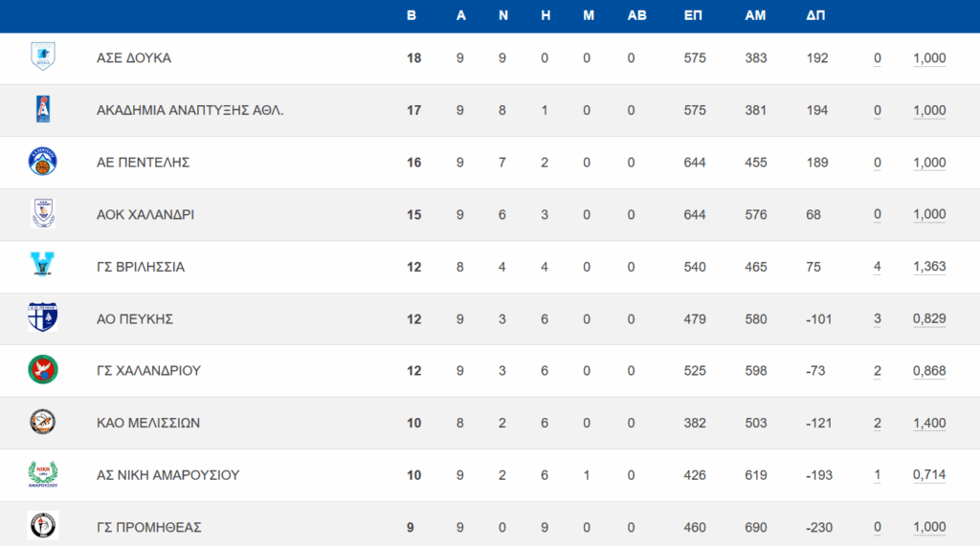980x546 pixels.
Task: Select the ΑΣ ΝΙΚΗ ΑΜΑΡΟΥΣΙΟΥ wreath logo
Action: (x=43, y=474)
